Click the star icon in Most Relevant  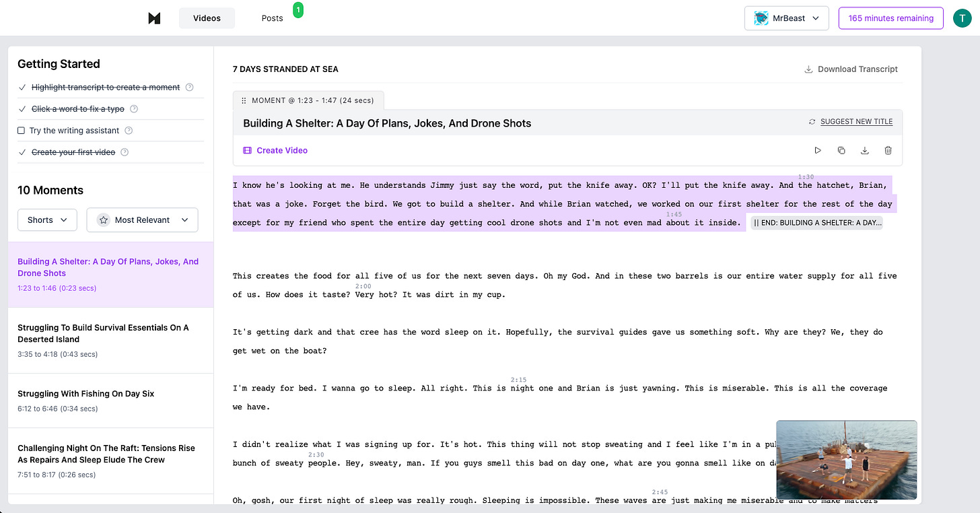pos(103,219)
